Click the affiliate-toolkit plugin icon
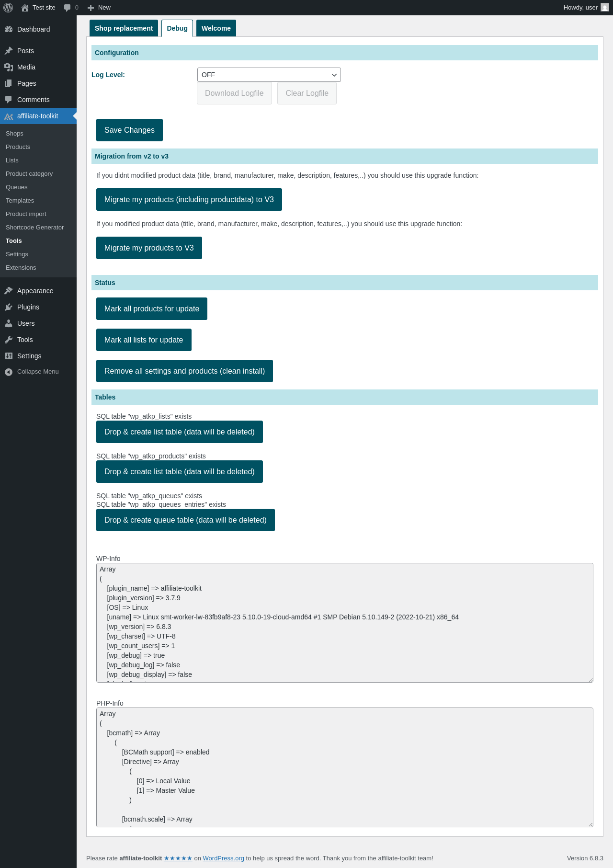This screenshot has width=613, height=868. pyautogui.click(x=9, y=116)
